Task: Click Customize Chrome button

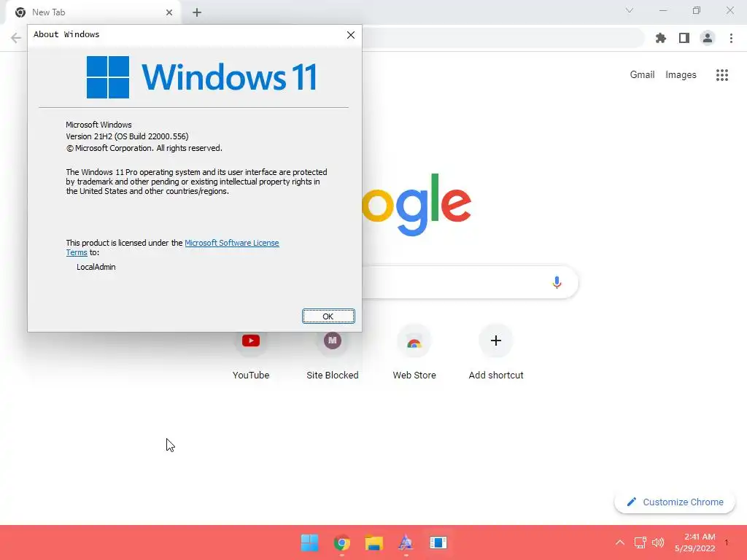Action: pyautogui.click(x=675, y=502)
